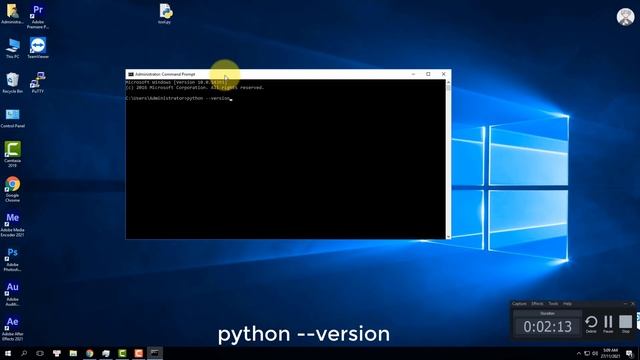Image resolution: width=640 pixels, height=360 pixels.
Task: Open the Tools menu in the recorder
Action: [x=553, y=304]
